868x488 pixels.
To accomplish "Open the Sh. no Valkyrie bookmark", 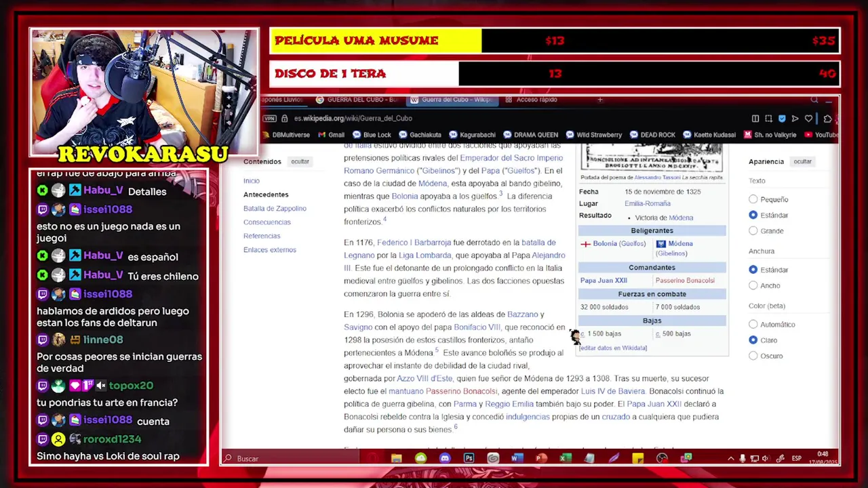I will [770, 135].
